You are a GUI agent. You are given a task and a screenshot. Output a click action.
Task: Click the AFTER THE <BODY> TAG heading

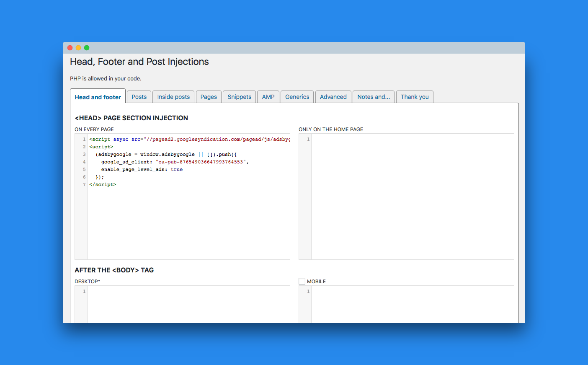(114, 270)
